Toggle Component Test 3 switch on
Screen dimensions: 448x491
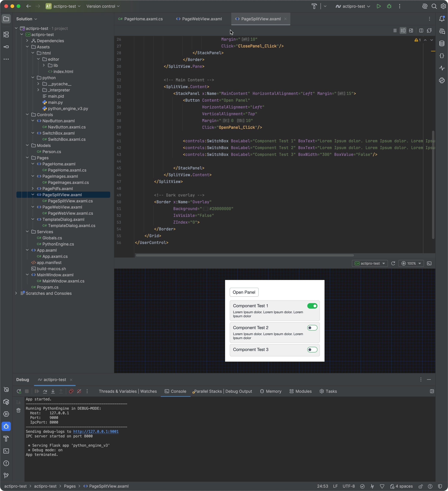[312, 350]
